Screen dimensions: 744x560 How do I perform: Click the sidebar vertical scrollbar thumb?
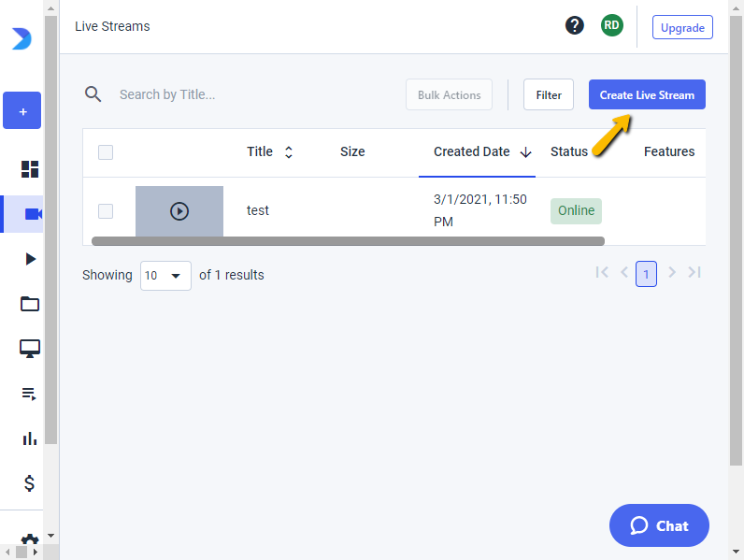[51, 230]
